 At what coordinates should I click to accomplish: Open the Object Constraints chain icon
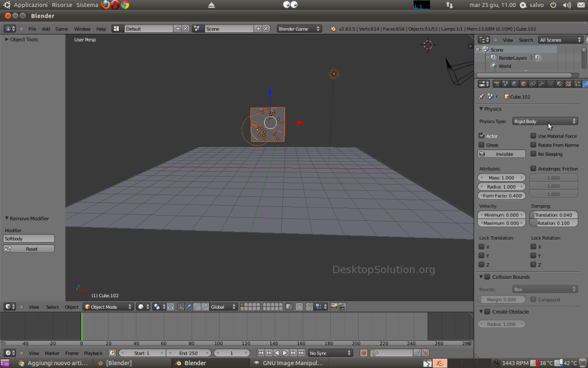(x=532, y=84)
